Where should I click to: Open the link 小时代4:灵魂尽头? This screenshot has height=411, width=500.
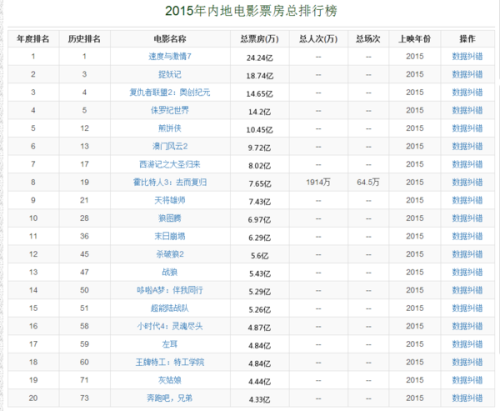click(170, 326)
